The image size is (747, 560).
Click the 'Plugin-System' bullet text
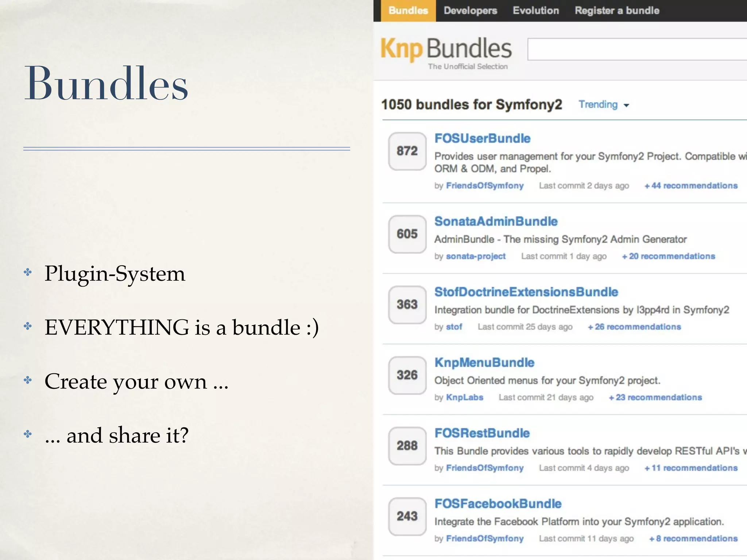pos(115,273)
